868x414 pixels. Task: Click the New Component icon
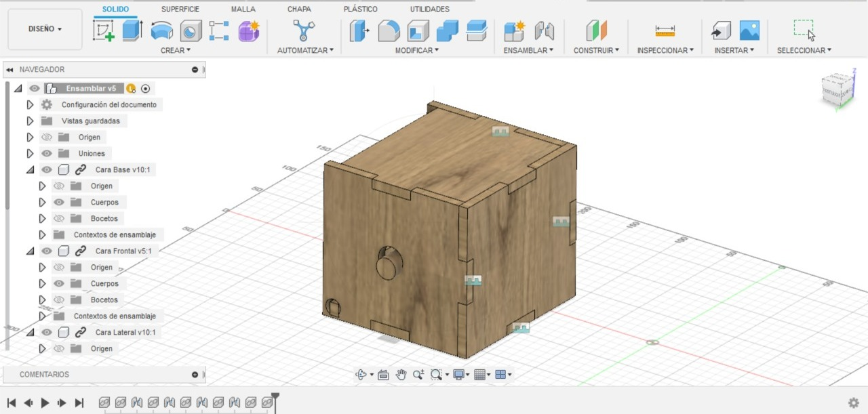coord(515,30)
